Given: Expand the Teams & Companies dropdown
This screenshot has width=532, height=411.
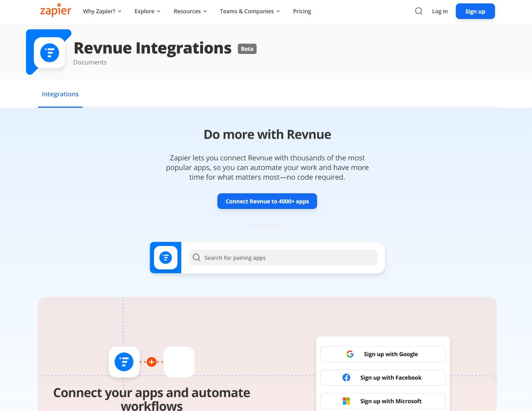Looking at the screenshot, I should click(x=249, y=11).
